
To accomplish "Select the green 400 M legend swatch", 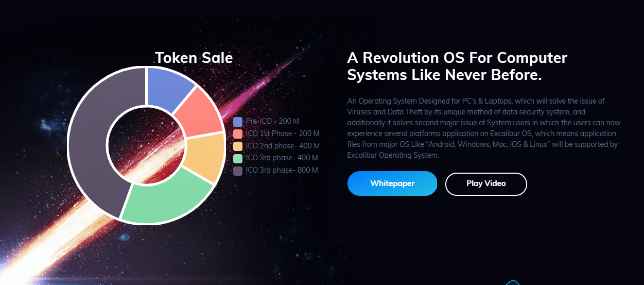I will point(238,158).
